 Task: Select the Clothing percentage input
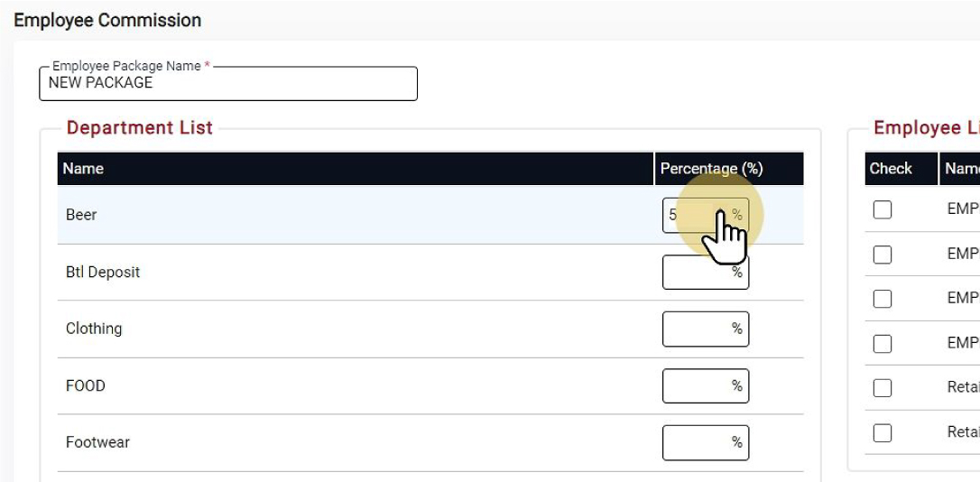697,329
